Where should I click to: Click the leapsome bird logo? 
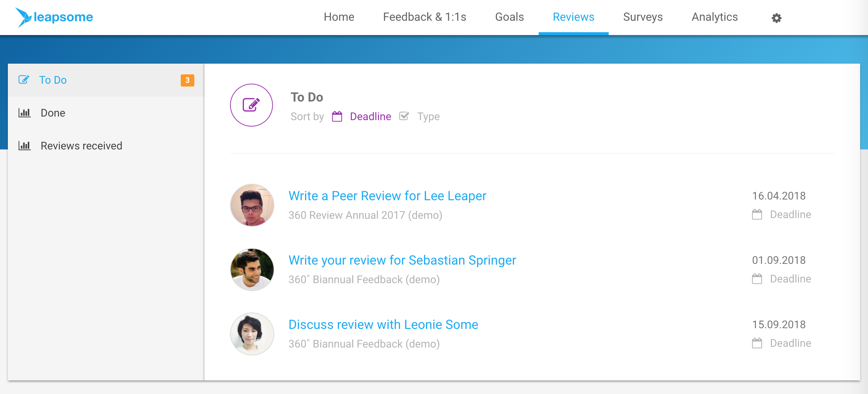coord(24,17)
